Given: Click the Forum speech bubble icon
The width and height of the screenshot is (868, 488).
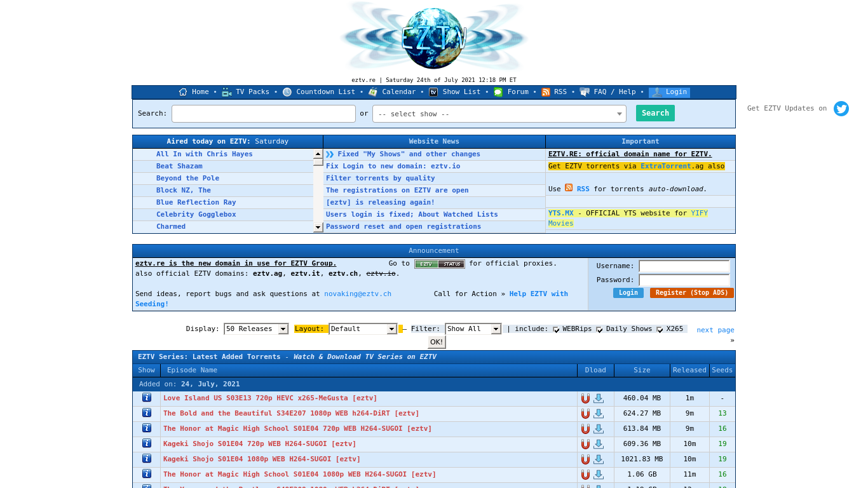Looking at the screenshot, I should coord(498,92).
